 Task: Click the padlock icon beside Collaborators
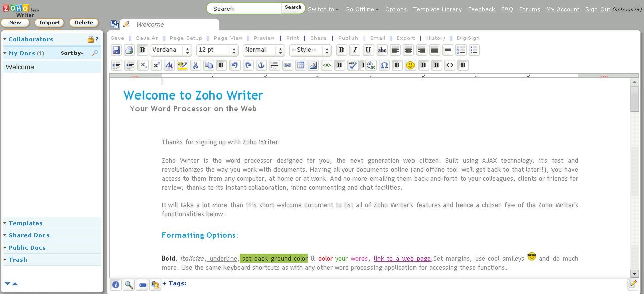click(x=90, y=39)
